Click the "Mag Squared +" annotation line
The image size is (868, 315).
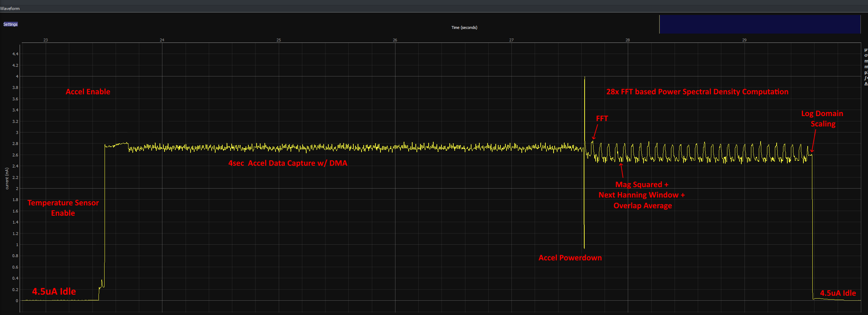point(642,185)
